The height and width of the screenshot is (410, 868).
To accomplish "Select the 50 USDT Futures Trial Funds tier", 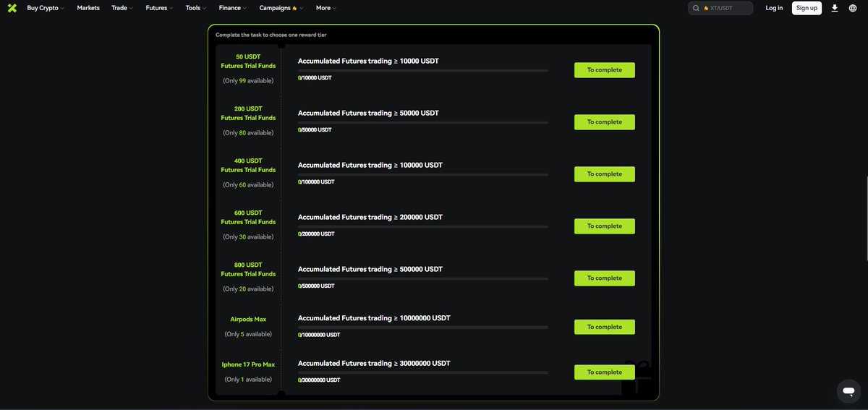I will coord(248,61).
